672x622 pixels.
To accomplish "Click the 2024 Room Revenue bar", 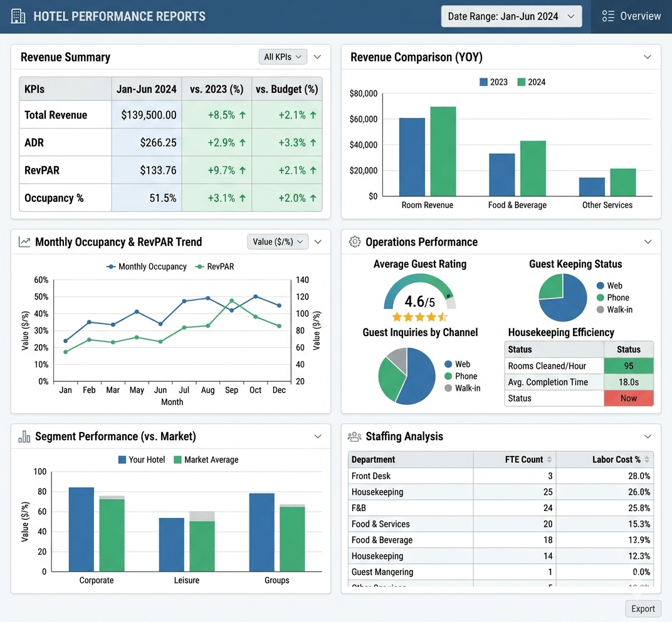I will 443,151.
